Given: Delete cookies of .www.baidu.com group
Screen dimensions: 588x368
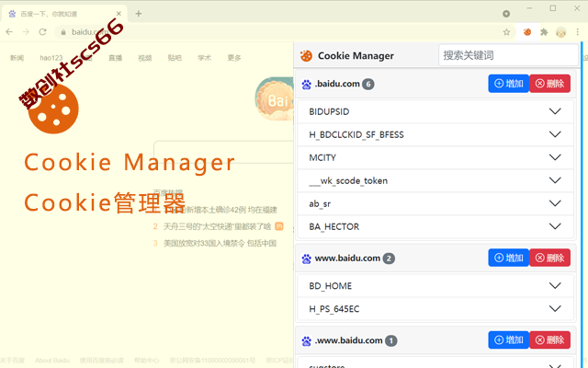Looking at the screenshot, I should 549,339.
